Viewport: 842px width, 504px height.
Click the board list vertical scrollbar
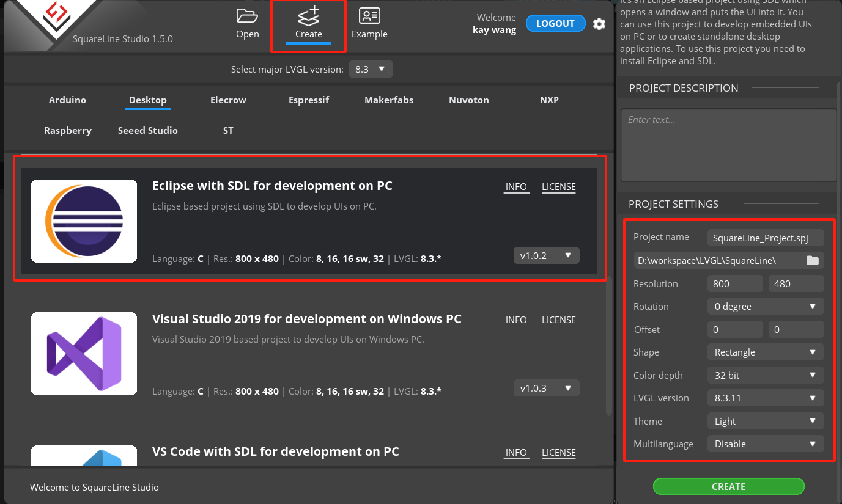(x=608, y=346)
